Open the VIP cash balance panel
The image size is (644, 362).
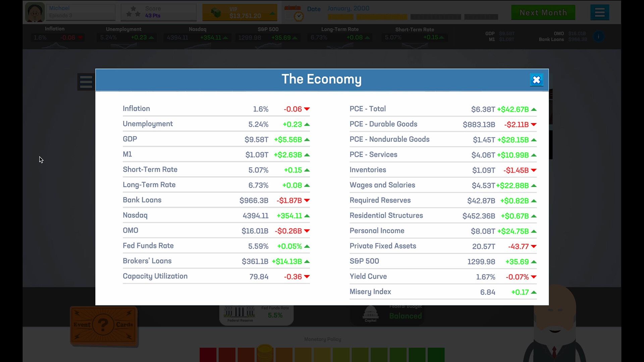(x=239, y=13)
